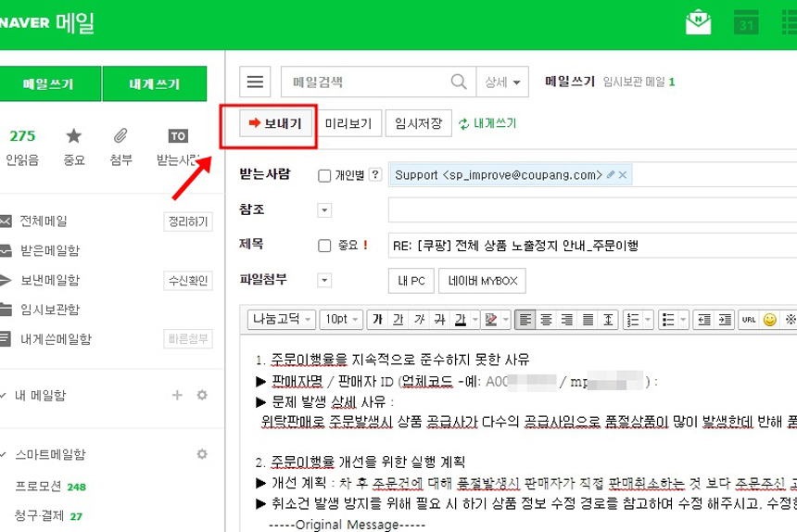Screen dimensions: 797x532
Task: Open 받은메일함 inbox folder
Action: click(50, 250)
